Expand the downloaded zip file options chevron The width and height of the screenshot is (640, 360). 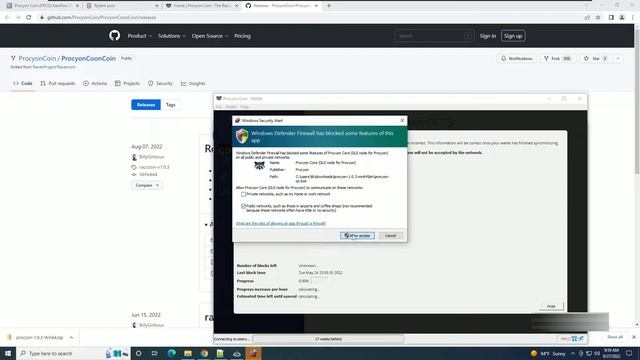click(x=71, y=338)
